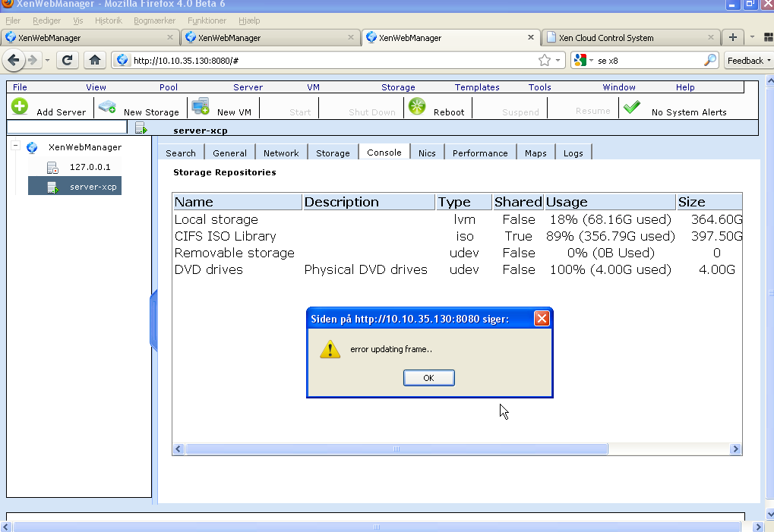Open the Feedback dropdown button
The height and width of the screenshot is (532, 774).
pos(748,60)
